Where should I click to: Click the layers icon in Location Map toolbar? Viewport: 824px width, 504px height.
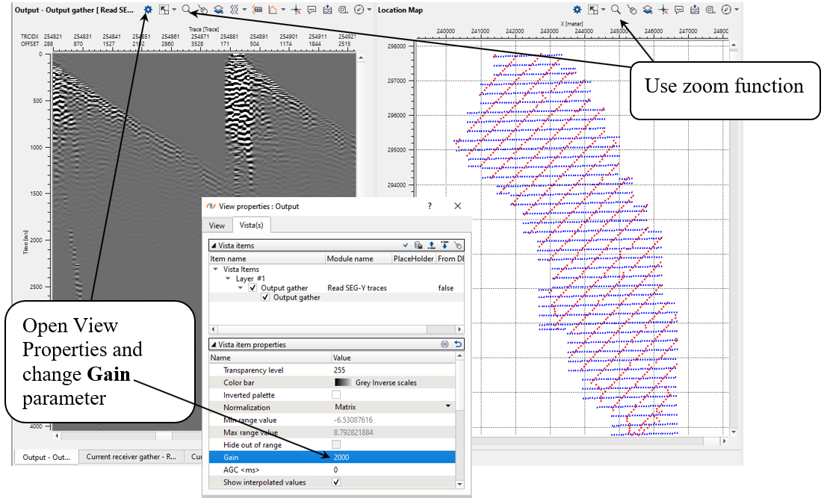[647, 10]
